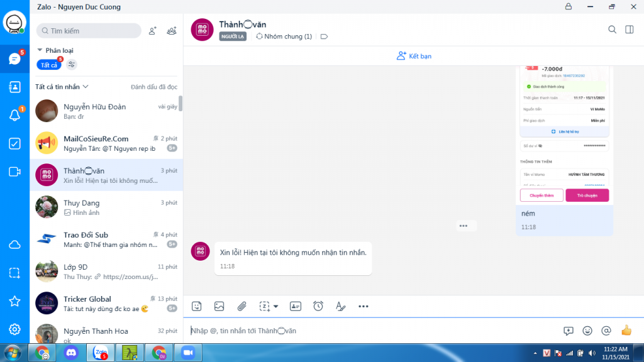Click text formatting icon in toolbar
Image resolution: width=644 pixels, height=362 pixels.
[x=340, y=306]
